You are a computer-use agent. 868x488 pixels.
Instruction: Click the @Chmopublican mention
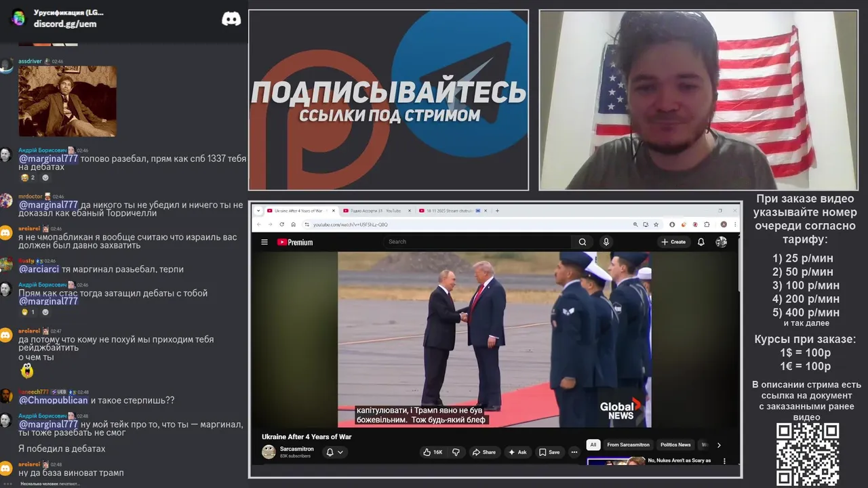[54, 400]
